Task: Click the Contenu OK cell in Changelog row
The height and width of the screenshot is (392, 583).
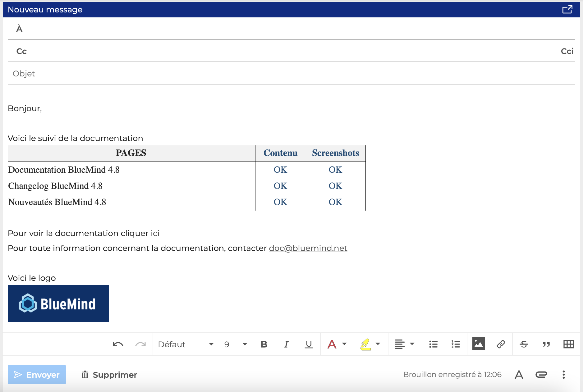Action: tap(280, 186)
